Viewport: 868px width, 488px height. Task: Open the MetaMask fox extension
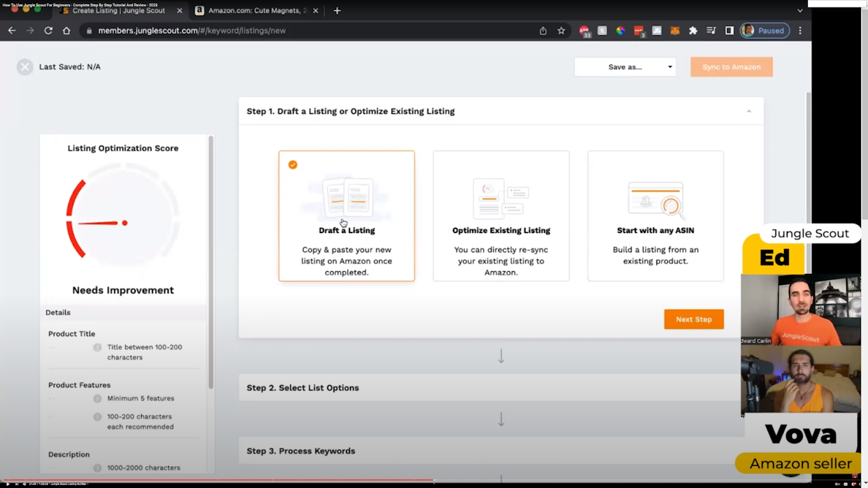click(675, 31)
